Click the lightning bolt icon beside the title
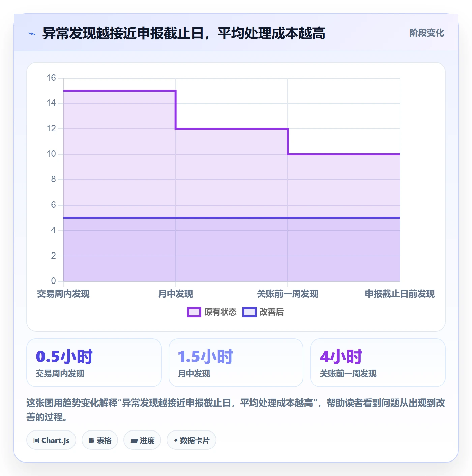 32,34
